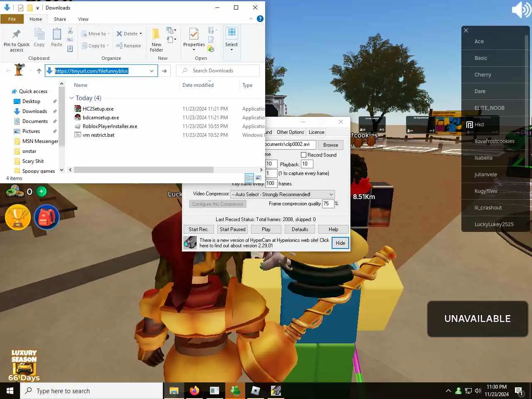Select the Share ribbon tab
Viewport: 532px width, 399px height.
(x=60, y=19)
